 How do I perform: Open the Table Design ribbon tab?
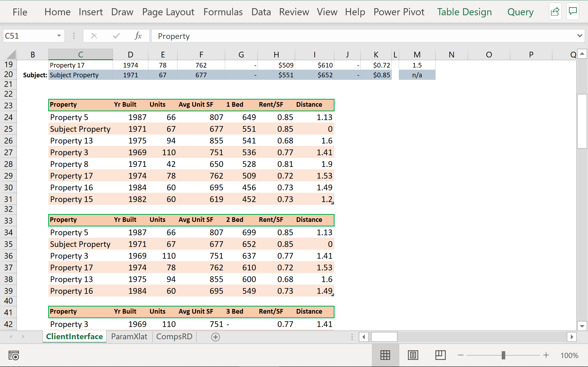pyautogui.click(x=464, y=12)
